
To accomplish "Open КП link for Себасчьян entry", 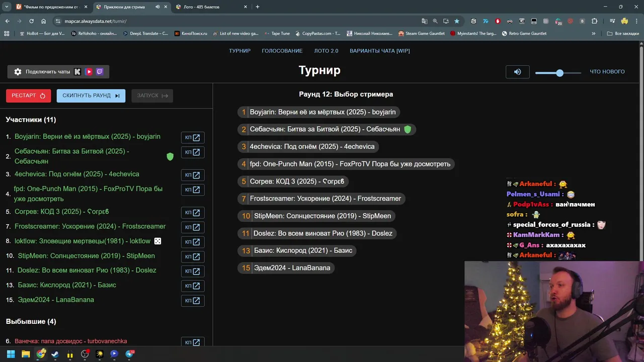I will 193,152.
